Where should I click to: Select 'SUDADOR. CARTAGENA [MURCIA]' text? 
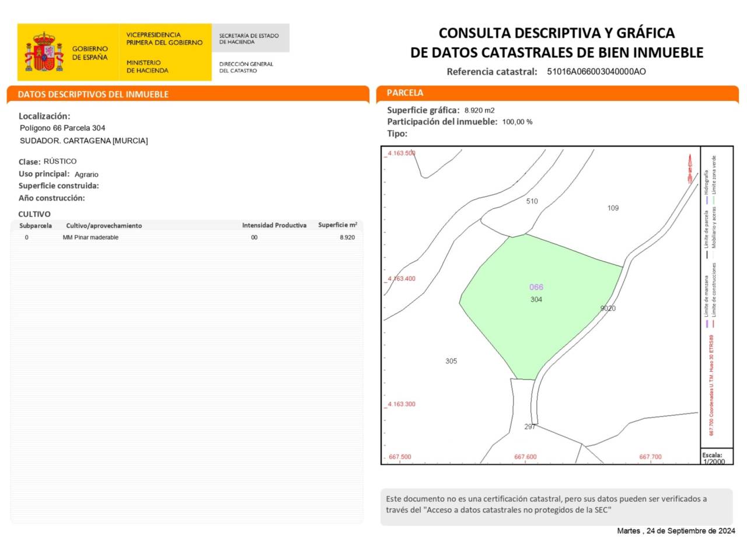coord(84,141)
